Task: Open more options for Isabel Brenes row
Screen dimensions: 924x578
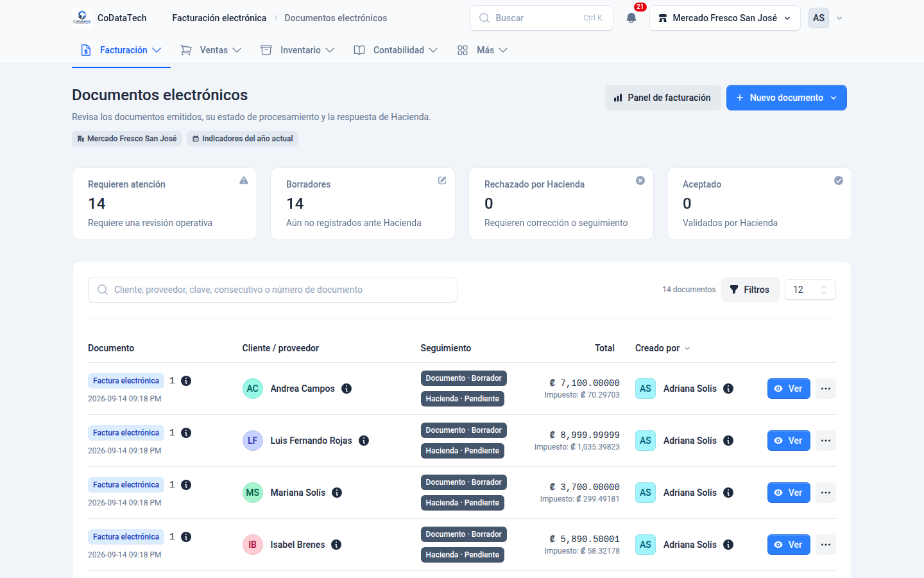Action: (x=826, y=545)
